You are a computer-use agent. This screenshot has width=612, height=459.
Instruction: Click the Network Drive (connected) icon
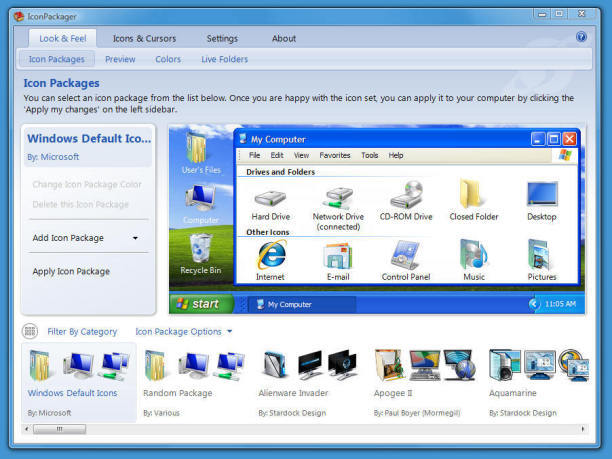[338, 196]
